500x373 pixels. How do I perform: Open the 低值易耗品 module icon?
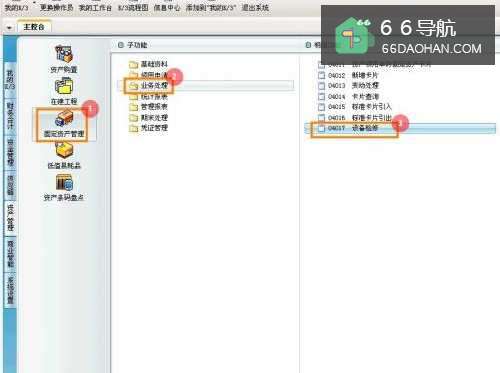click(64, 155)
